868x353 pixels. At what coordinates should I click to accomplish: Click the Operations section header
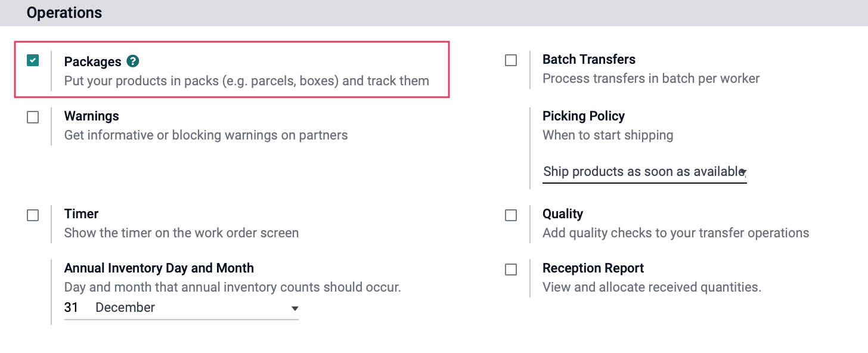tap(64, 13)
